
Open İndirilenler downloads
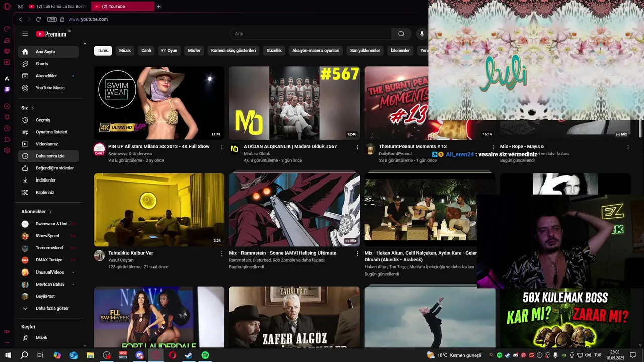point(48,180)
